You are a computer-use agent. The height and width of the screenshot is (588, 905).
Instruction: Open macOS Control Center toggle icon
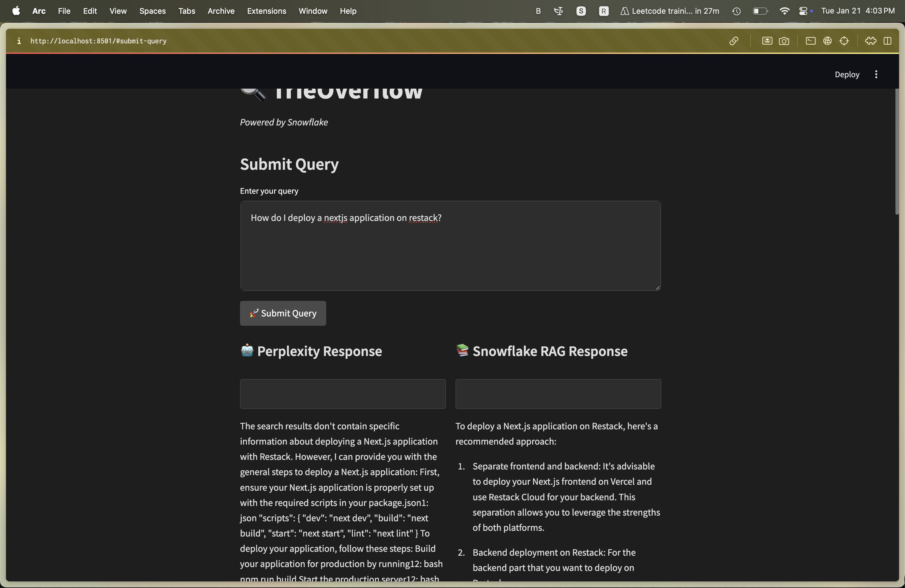(803, 11)
